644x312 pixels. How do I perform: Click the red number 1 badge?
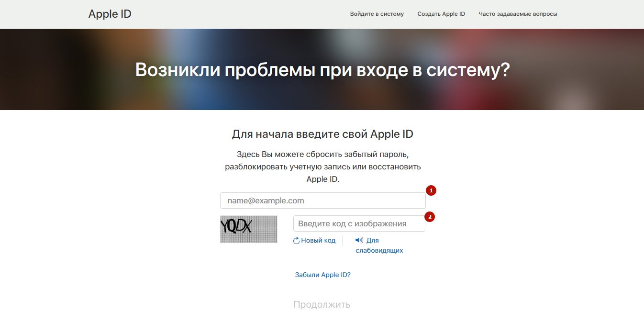point(431,190)
